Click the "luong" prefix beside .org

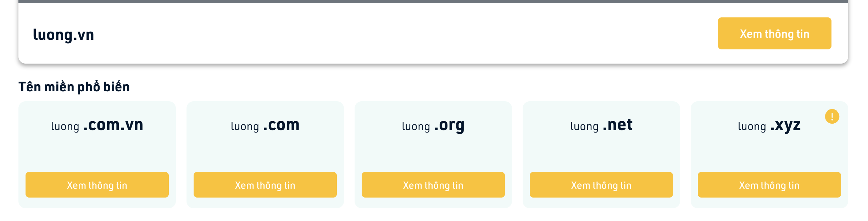[x=416, y=126]
